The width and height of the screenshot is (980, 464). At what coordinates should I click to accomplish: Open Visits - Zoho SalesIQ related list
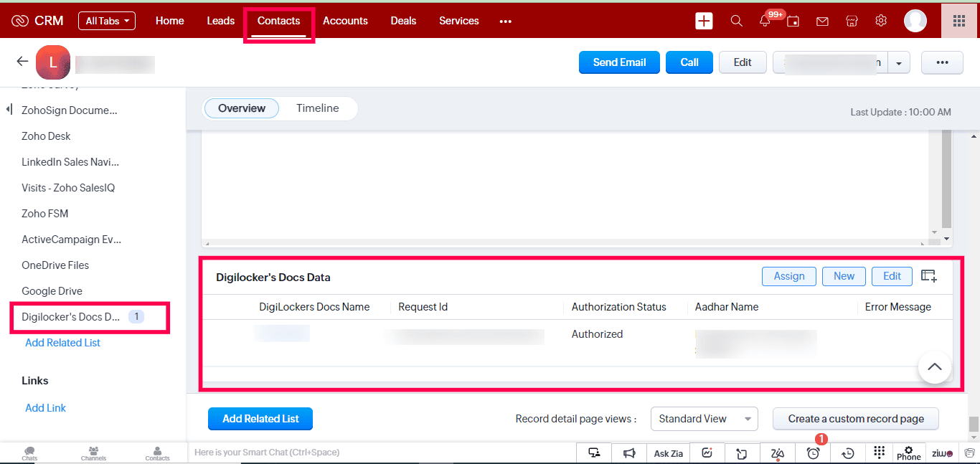pos(68,188)
